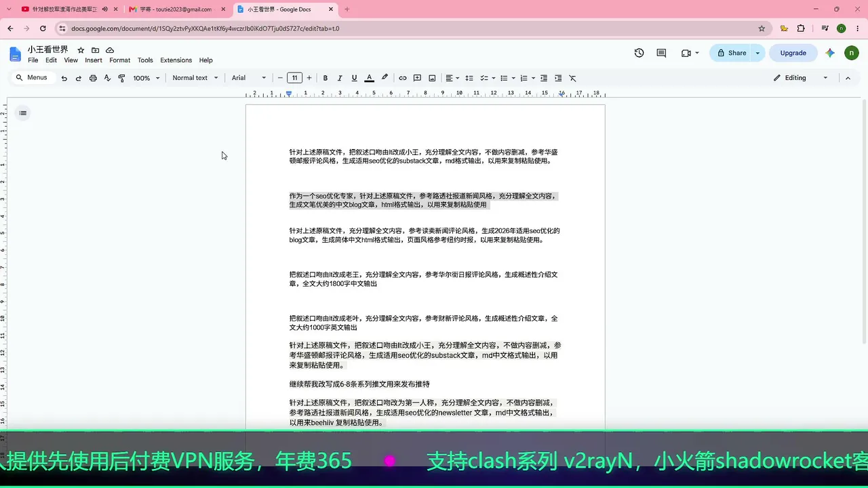This screenshot has width=868, height=488.
Task: Open the highlight color picker
Action: pos(384,78)
